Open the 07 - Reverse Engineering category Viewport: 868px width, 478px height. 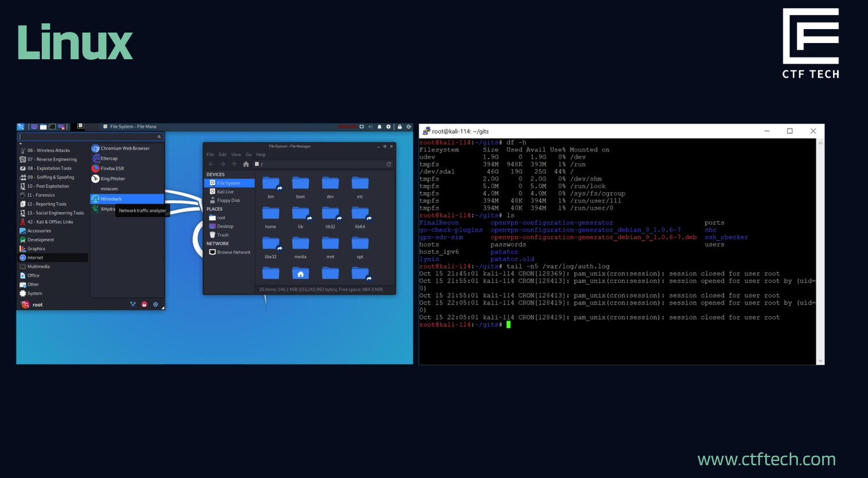click(48, 159)
